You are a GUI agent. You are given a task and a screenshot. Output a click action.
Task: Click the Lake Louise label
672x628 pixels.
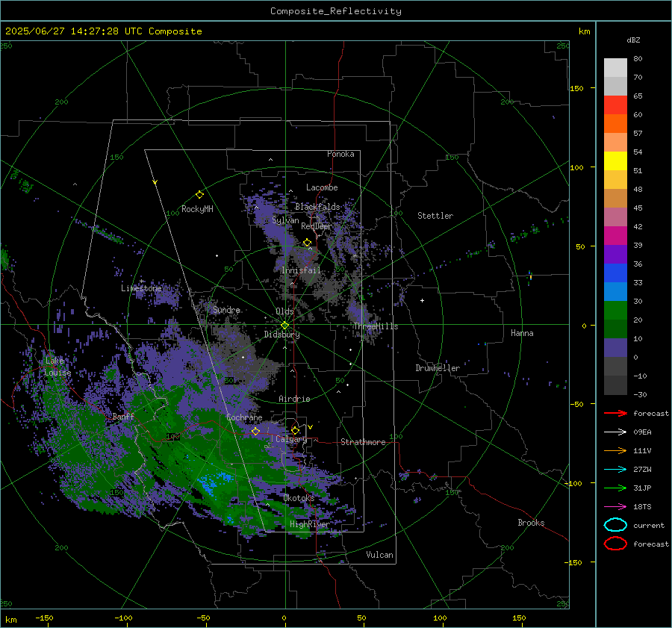click(x=57, y=367)
